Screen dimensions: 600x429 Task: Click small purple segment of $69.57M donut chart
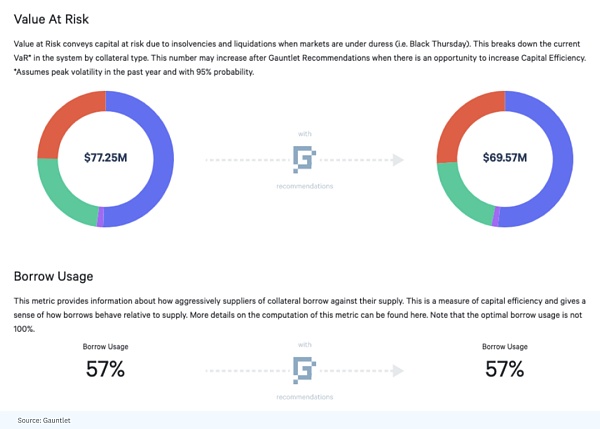coord(497,217)
